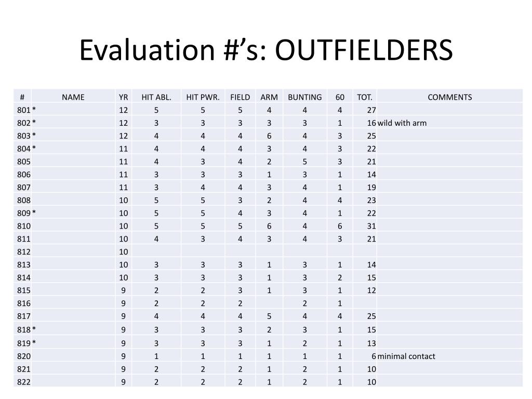The image size is (532, 399).
Task: Click the FIELD column header
Action: pos(240,97)
